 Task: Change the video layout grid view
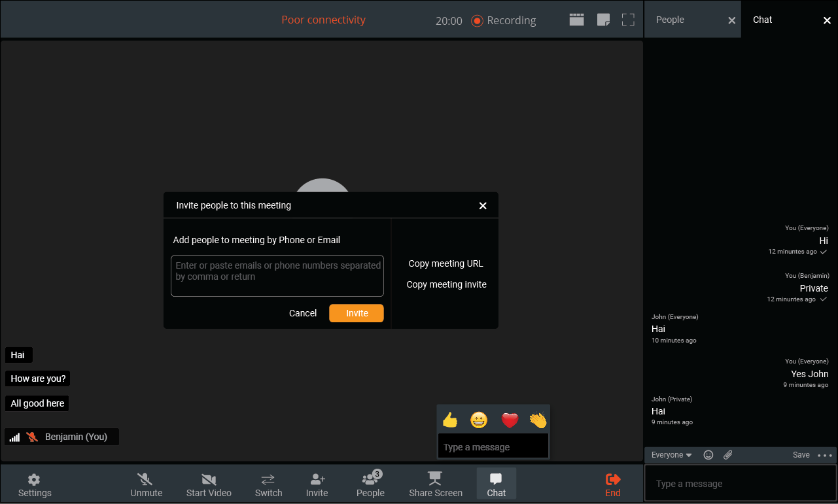(576, 20)
